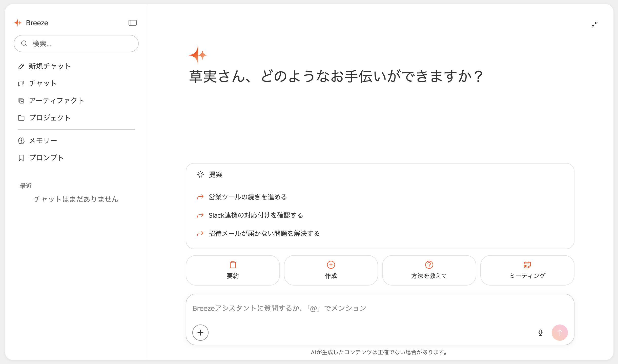Collapse the sidebar with the panel icon
Viewport: 618px width, 364px height.
[x=132, y=23]
